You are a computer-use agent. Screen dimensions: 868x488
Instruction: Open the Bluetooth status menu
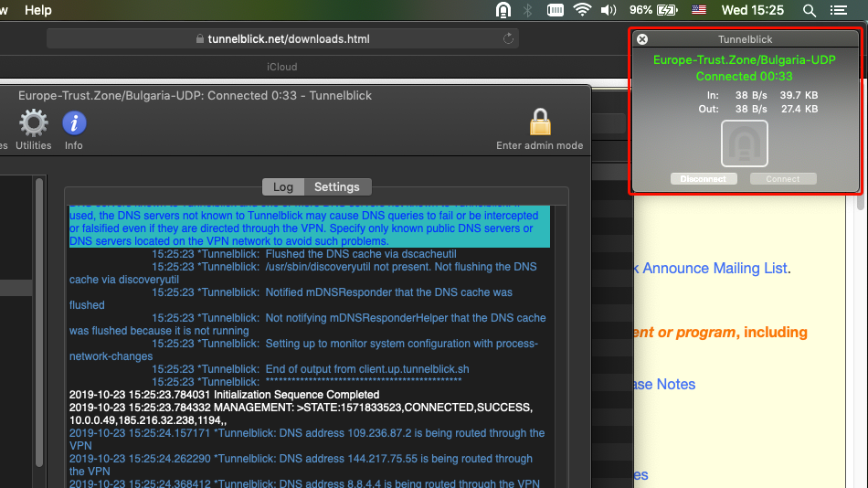pos(527,10)
